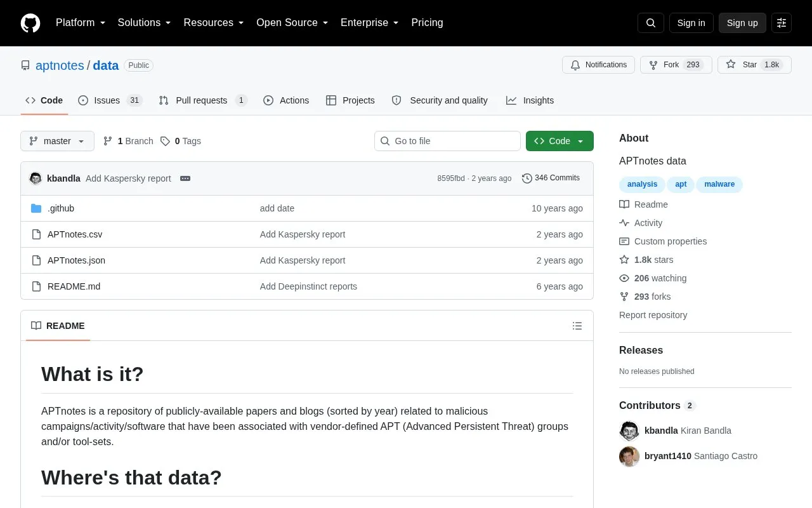Click bryant1410's contributor avatar

(x=629, y=456)
